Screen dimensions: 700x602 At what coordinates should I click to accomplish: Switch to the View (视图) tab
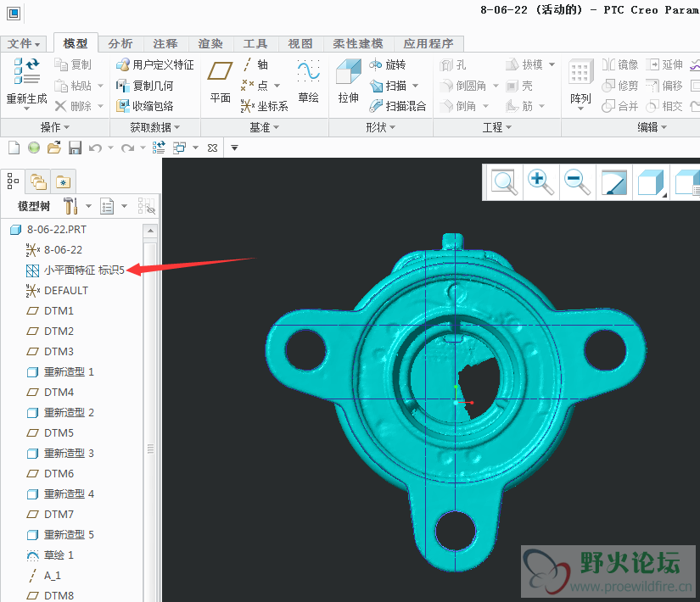click(x=301, y=44)
